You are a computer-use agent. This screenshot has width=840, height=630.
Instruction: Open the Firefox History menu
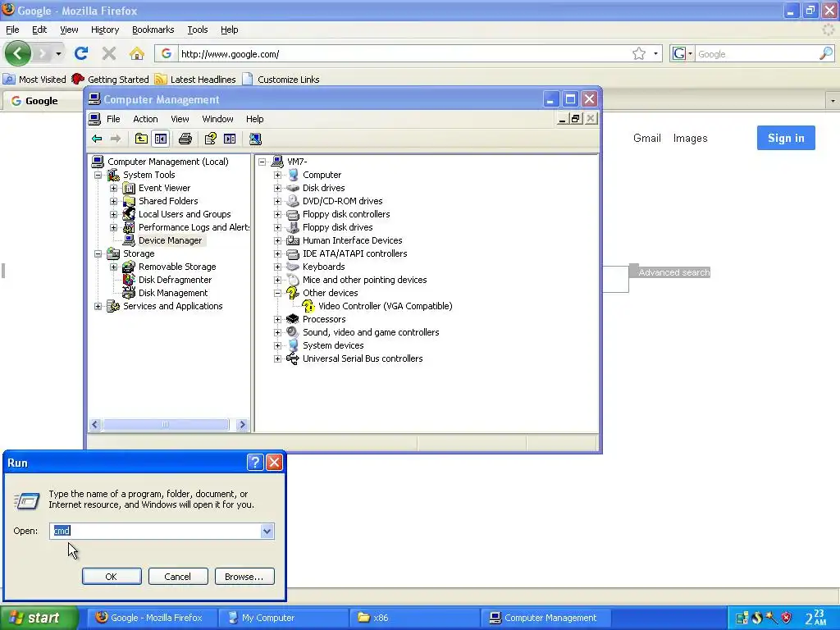(105, 30)
